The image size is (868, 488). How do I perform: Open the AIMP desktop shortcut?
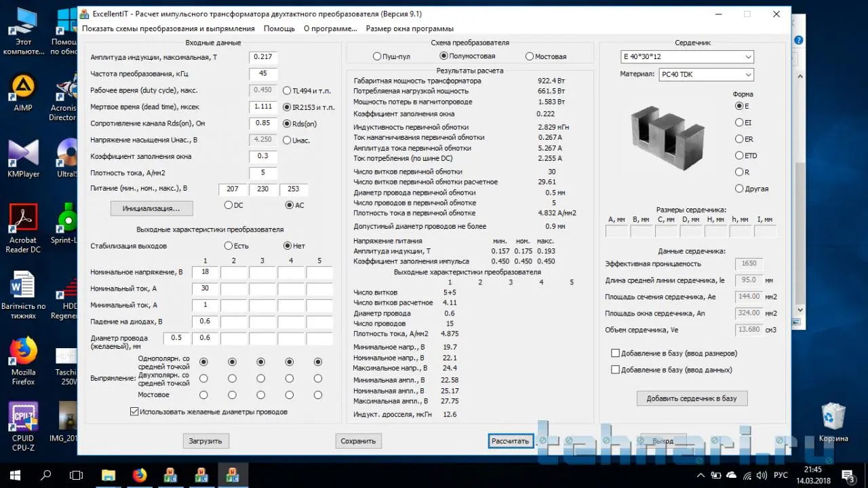23,88
